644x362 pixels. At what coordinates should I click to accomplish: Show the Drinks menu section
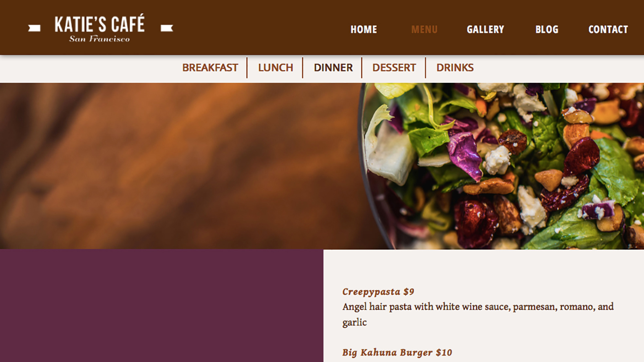tap(455, 68)
